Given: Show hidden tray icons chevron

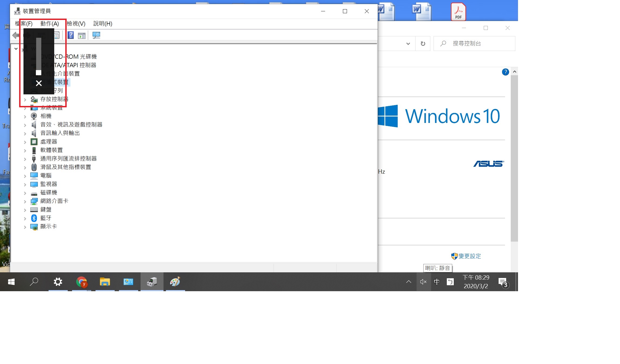Looking at the screenshot, I should pos(409,282).
